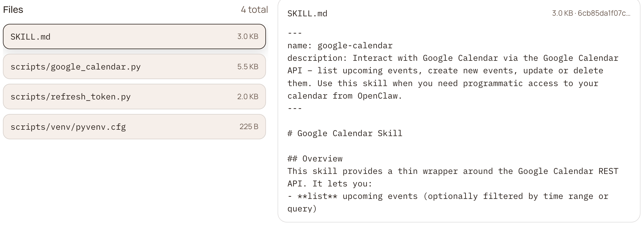Click the "4 total" file count label
The width and height of the screenshot is (644, 228).
coord(254,10)
